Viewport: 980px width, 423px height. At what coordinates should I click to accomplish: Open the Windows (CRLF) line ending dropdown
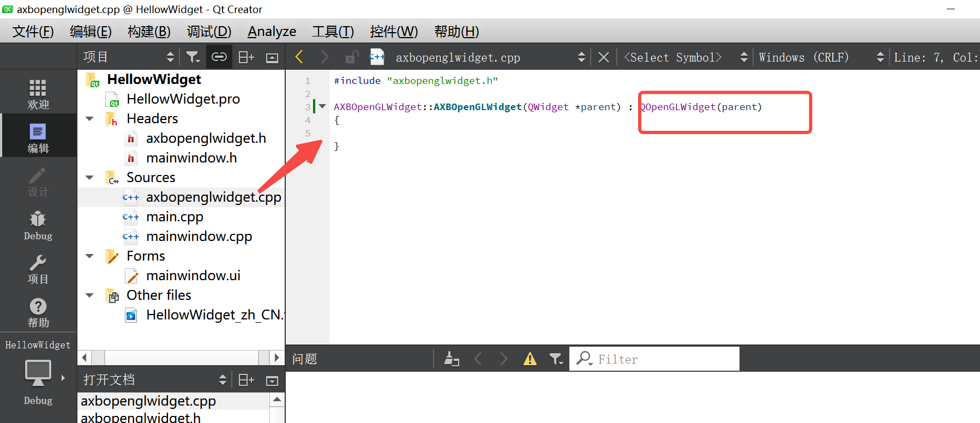[x=821, y=57]
